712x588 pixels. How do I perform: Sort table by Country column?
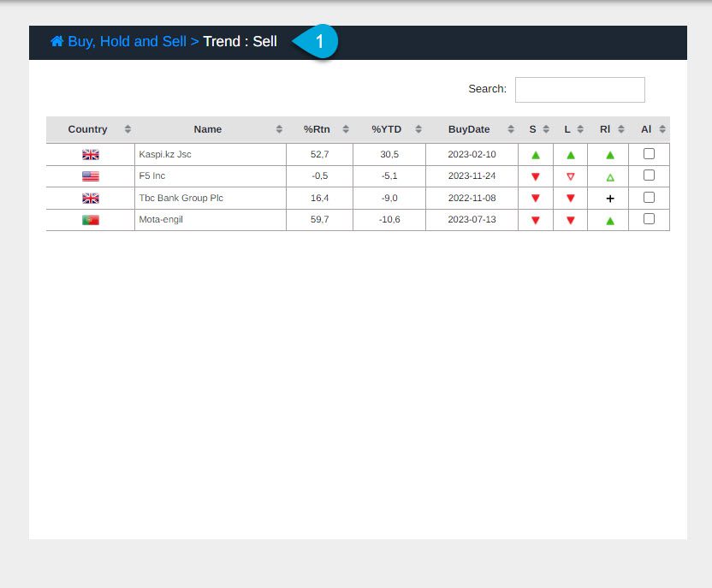pyautogui.click(x=88, y=129)
